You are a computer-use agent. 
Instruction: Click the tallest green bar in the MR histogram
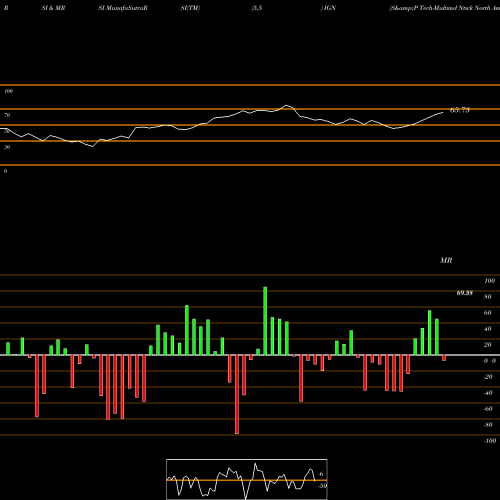(265, 321)
